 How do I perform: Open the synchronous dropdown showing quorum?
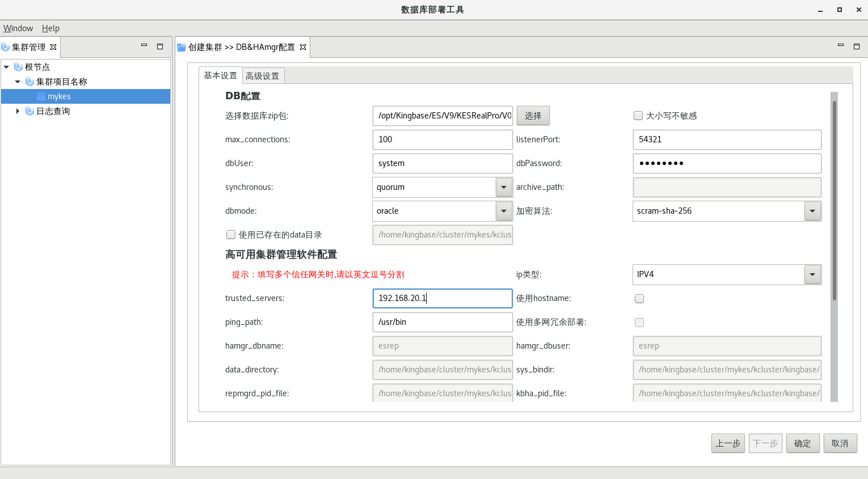(504, 187)
